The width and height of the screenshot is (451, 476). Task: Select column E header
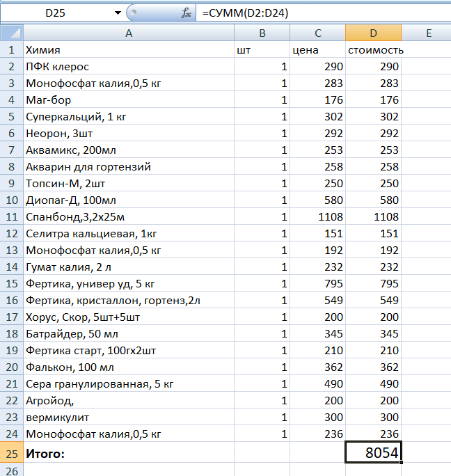(x=426, y=33)
